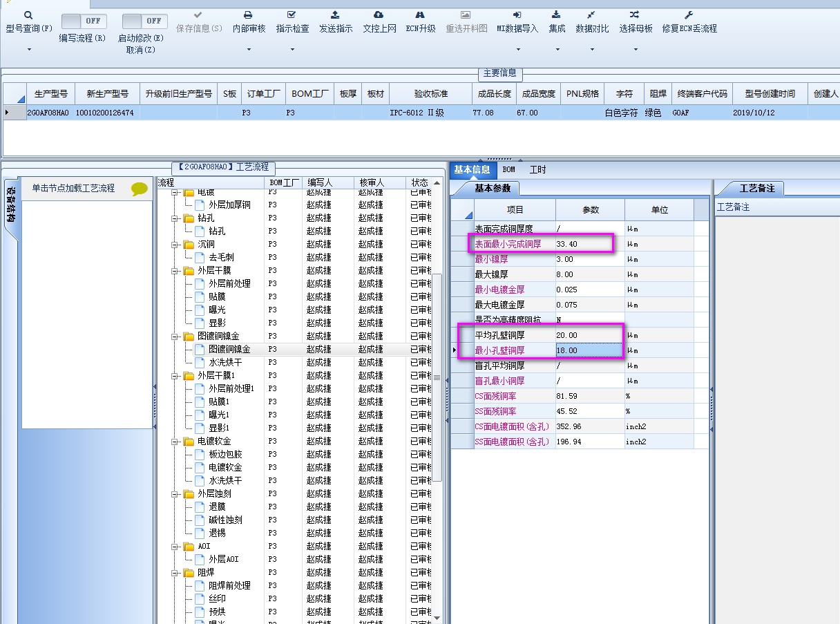Image resolution: width=840 pixels, height=624 pixels.
Task: Collapse the 图镀铜镍金 tree folder
Action: 175,336
